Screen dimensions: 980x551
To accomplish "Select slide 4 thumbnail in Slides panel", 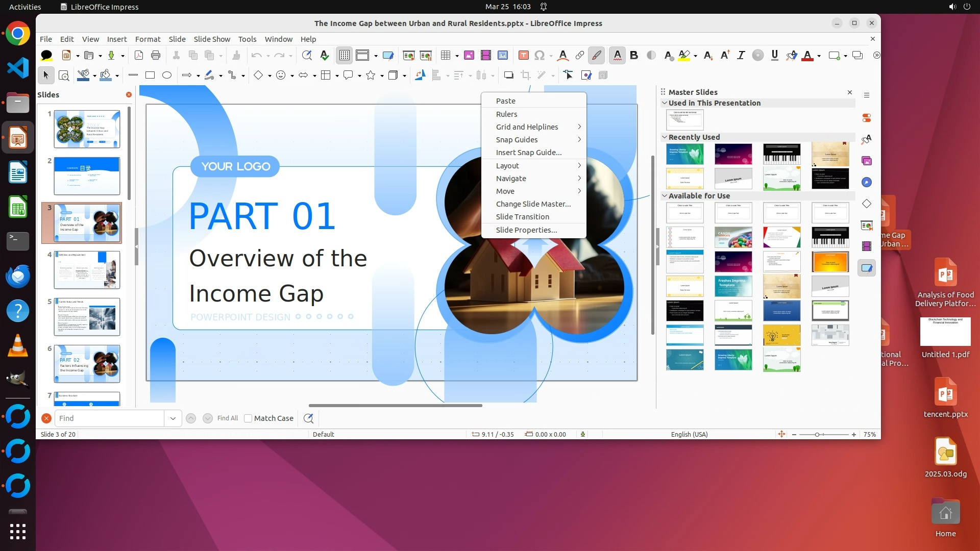I will [87, 270].
